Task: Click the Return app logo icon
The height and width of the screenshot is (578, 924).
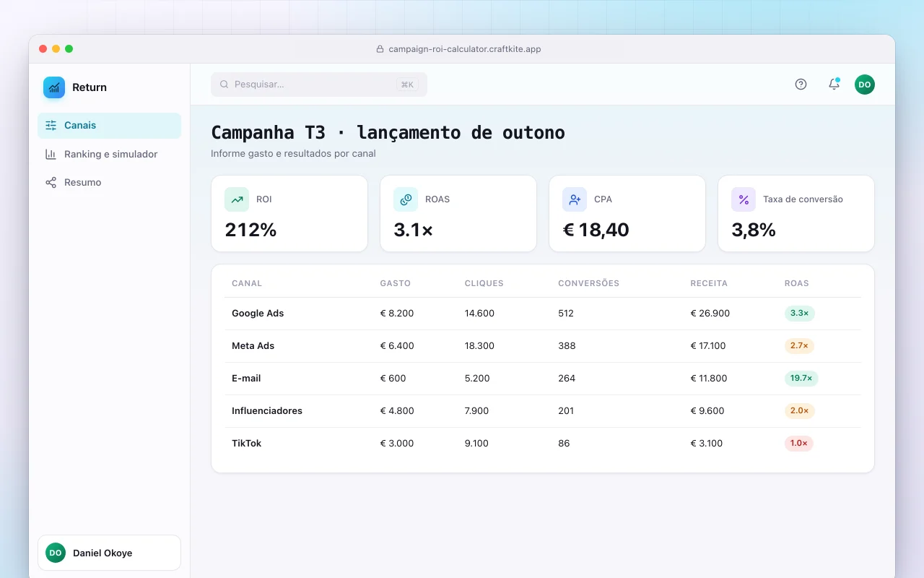Action: (54, 87)
